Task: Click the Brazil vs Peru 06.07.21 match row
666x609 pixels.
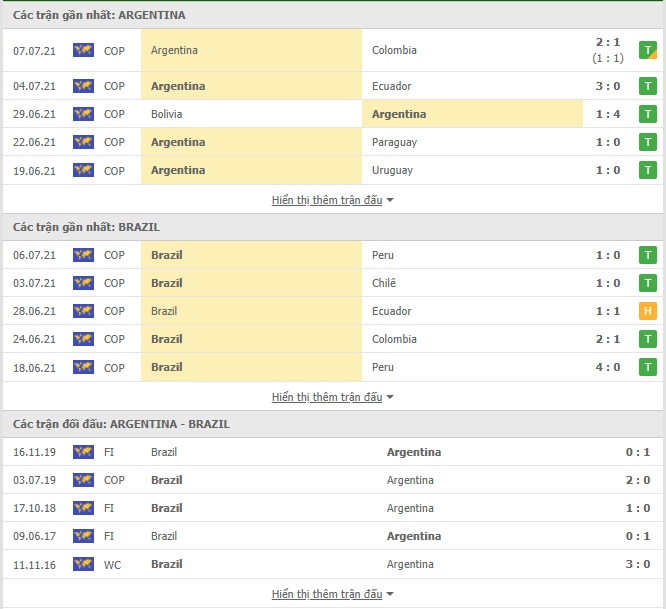Action: coord(333,255)
